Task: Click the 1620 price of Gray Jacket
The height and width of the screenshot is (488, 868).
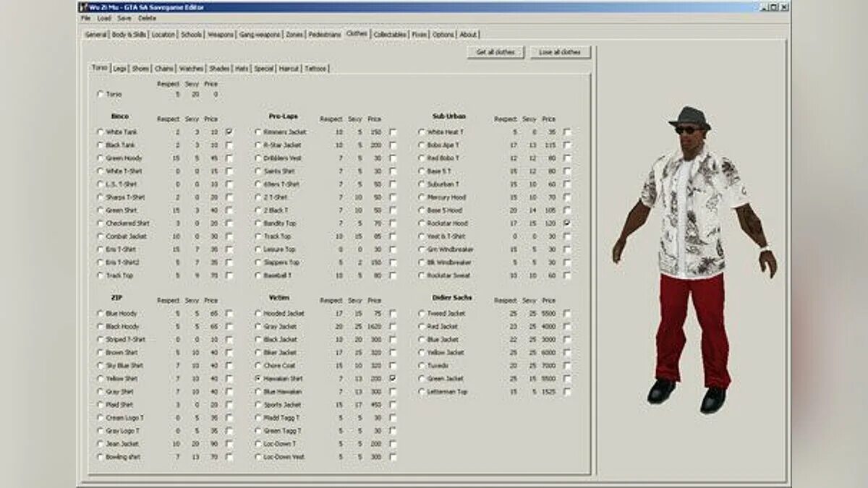Action: [374, 327]
